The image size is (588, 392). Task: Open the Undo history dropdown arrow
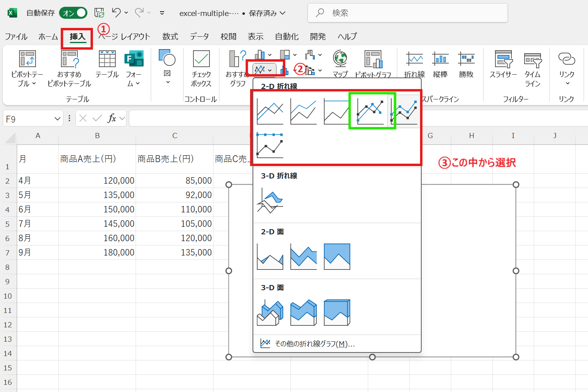pyautogui.click(x=126, y=13)
